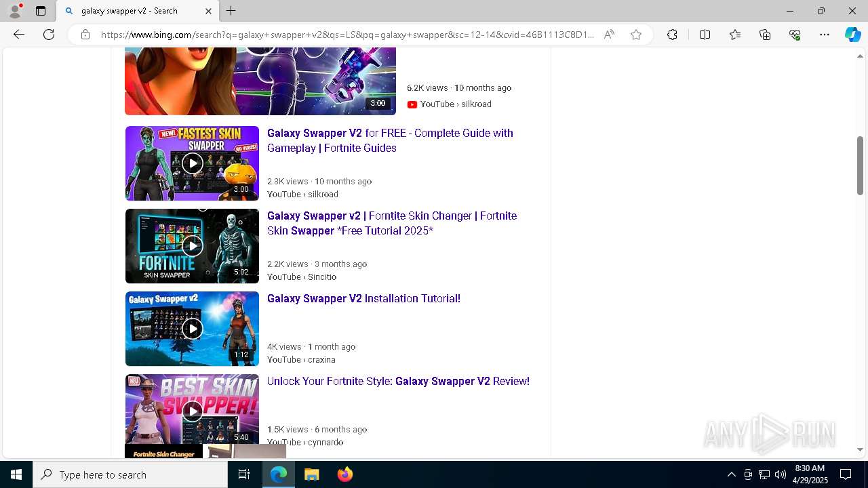Open the Favorites list
This screenshot has height=488, width=868.
pos(735,35)
